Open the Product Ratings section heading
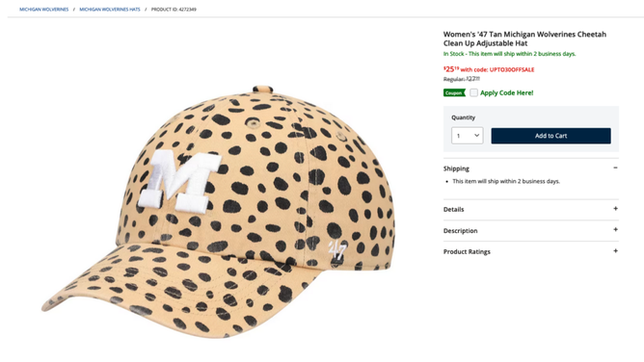644x362 pixels. (467, 251)
